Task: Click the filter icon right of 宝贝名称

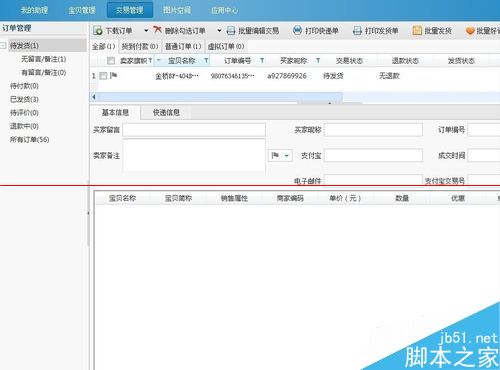Action: (x=206, y=61)
